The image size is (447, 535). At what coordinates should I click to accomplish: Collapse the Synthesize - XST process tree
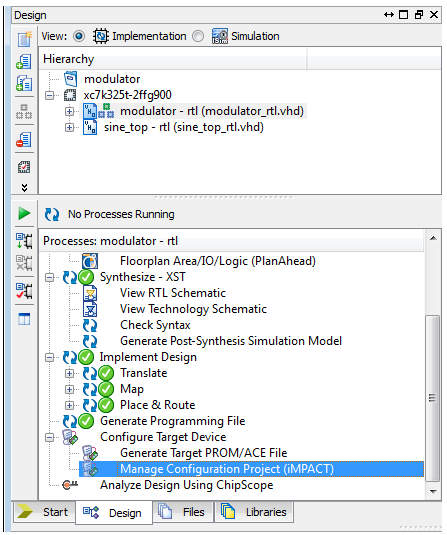49,277
